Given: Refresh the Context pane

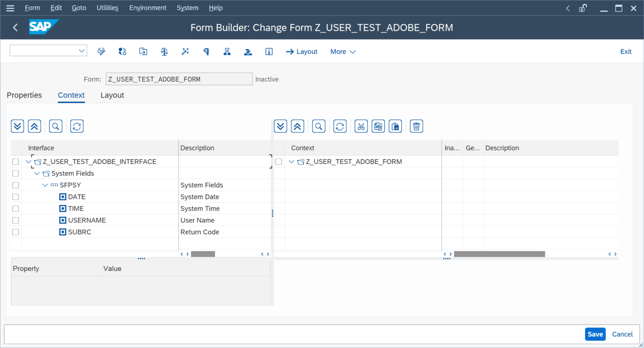Looking at the screenshot, I should tap(340, 126).
